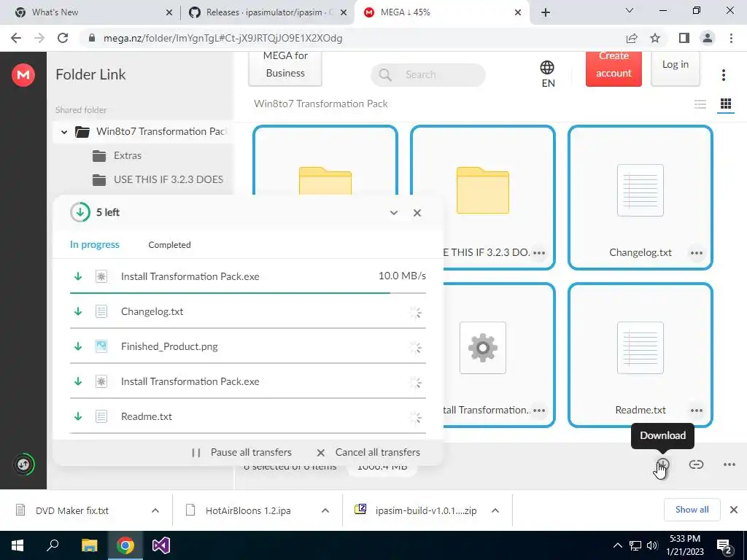Close the Releases ipasimulator tab
Viewport: 747px width, 560px height.
pyautogui.click(x=344, y=12)
